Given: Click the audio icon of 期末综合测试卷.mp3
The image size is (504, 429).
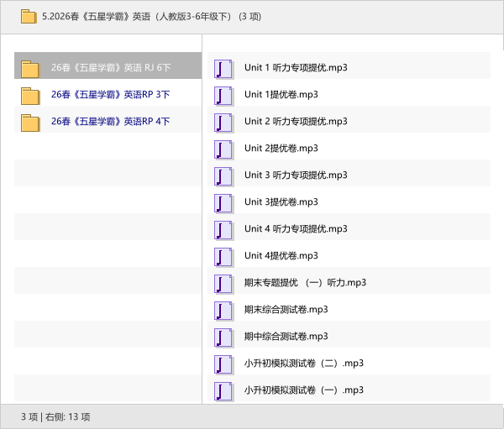Looking at the screenshot, I should (223, 310).
